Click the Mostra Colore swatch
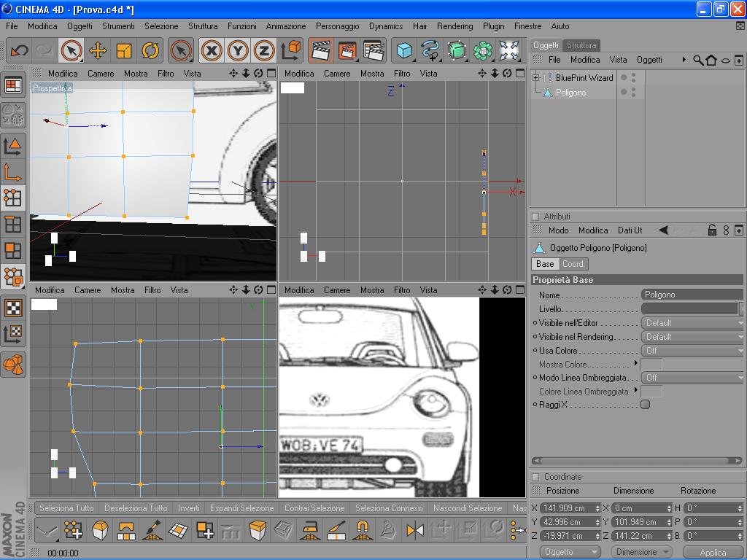This screenshot has width=747, height=560. [651, 365]
